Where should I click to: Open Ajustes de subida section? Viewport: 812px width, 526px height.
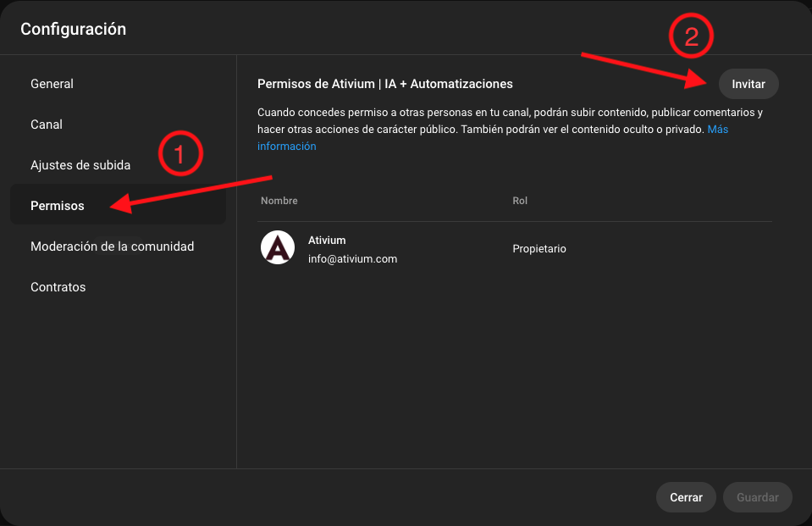coord(80,165)
